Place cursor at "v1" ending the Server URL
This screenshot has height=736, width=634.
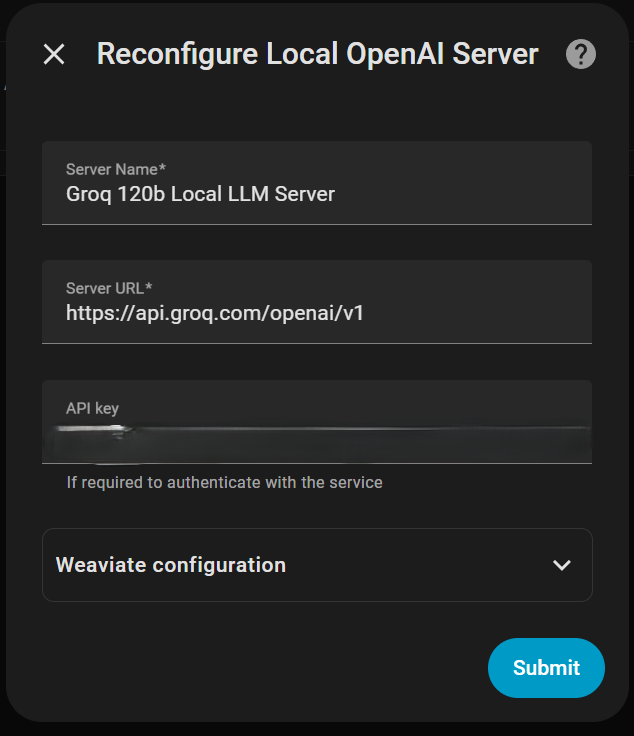pos(353,313)
